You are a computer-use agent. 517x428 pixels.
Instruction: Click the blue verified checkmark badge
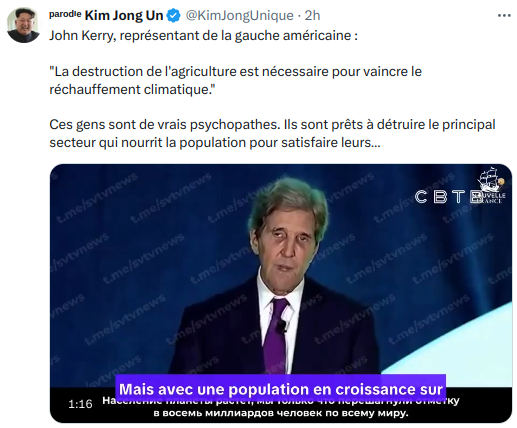tap(173, 16)
